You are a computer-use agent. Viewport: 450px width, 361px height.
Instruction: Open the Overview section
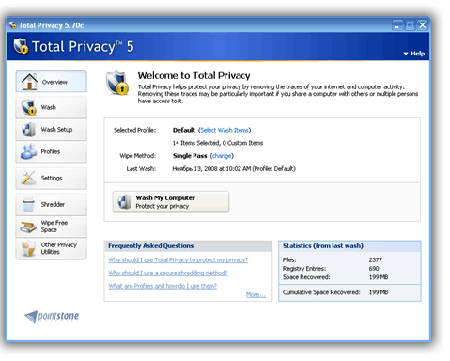[51, 81]
